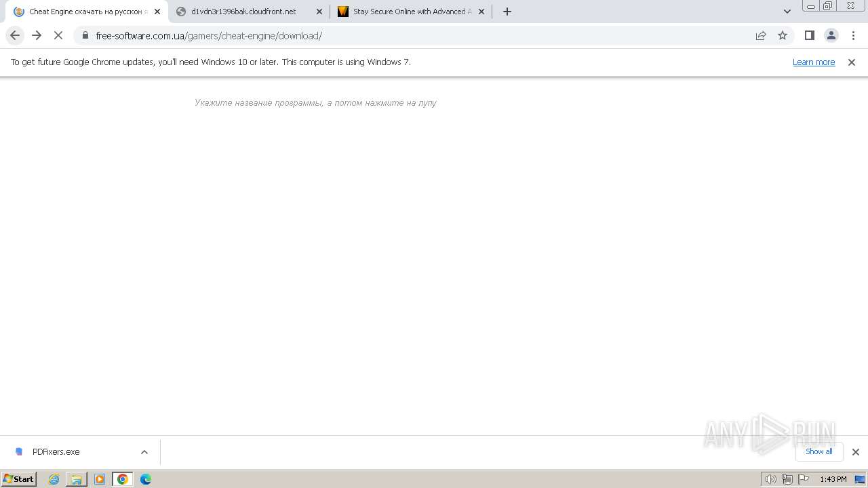
Task: Switch to Stay Secure Online tab
Action: 411,12
